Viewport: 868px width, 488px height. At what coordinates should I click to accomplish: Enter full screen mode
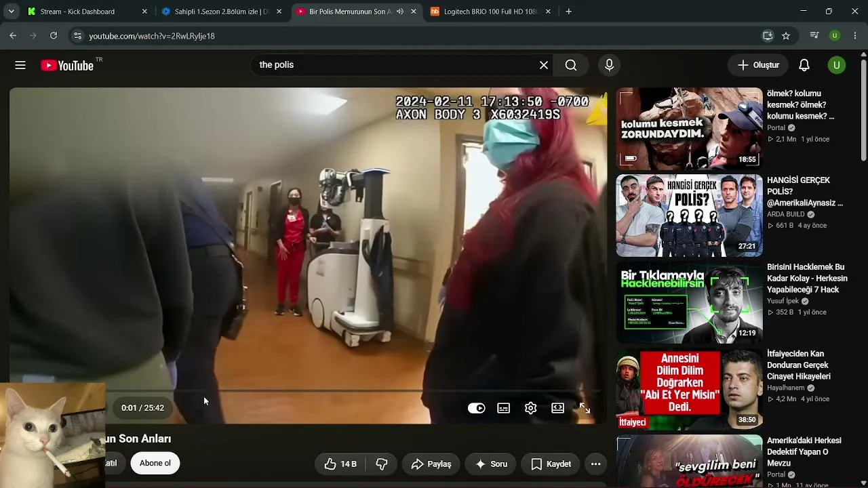[x=585, y=408]
